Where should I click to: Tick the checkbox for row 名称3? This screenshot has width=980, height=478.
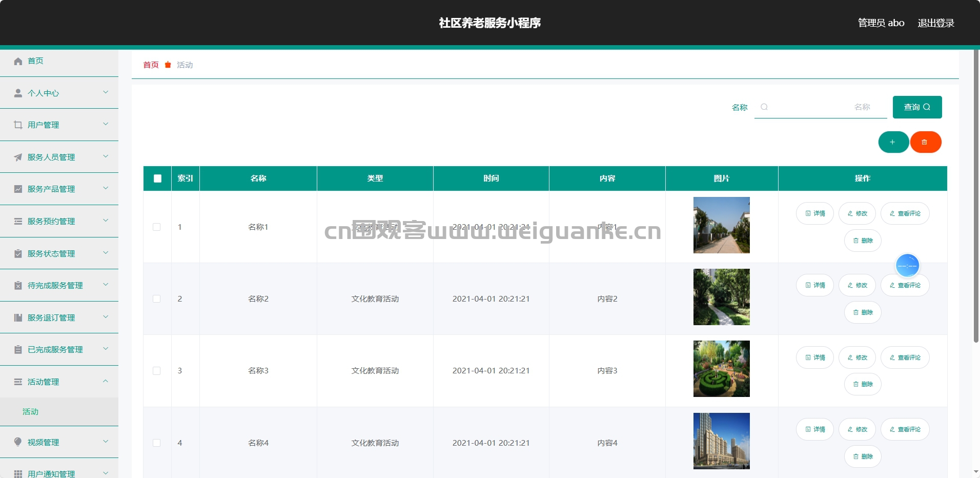[157, 370]
